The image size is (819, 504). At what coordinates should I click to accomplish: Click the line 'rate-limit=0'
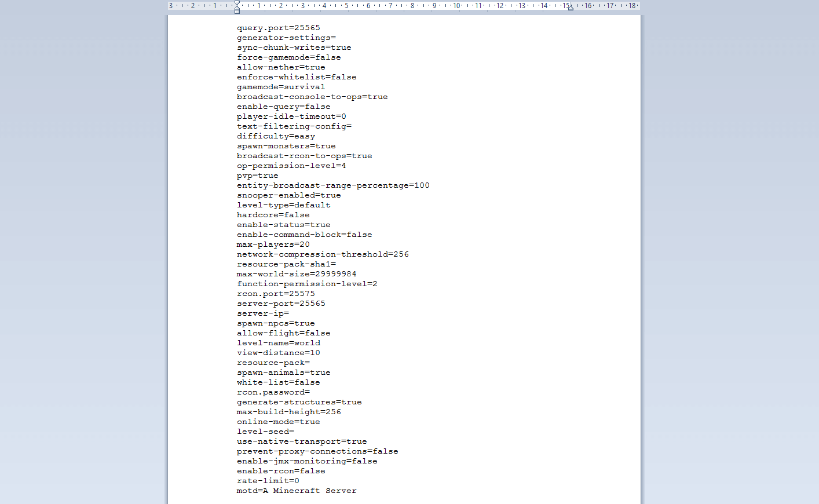click(268, 481)
